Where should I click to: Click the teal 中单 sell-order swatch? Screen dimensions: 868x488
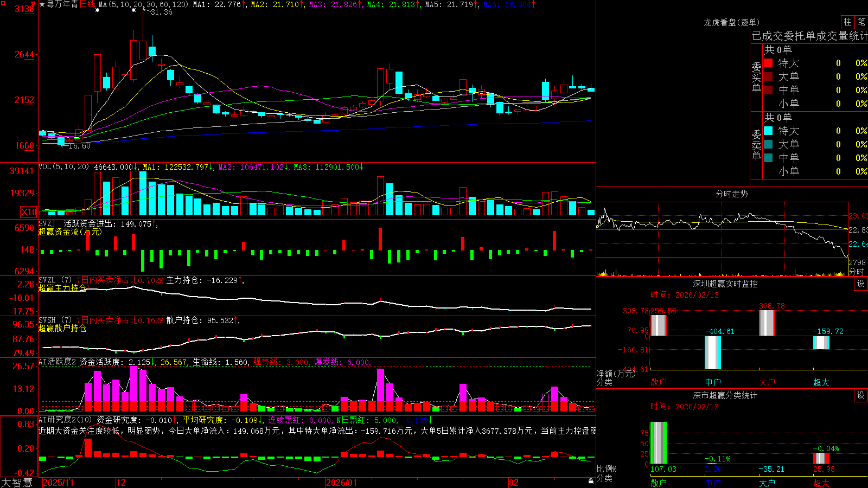click(x=768, y=158)
